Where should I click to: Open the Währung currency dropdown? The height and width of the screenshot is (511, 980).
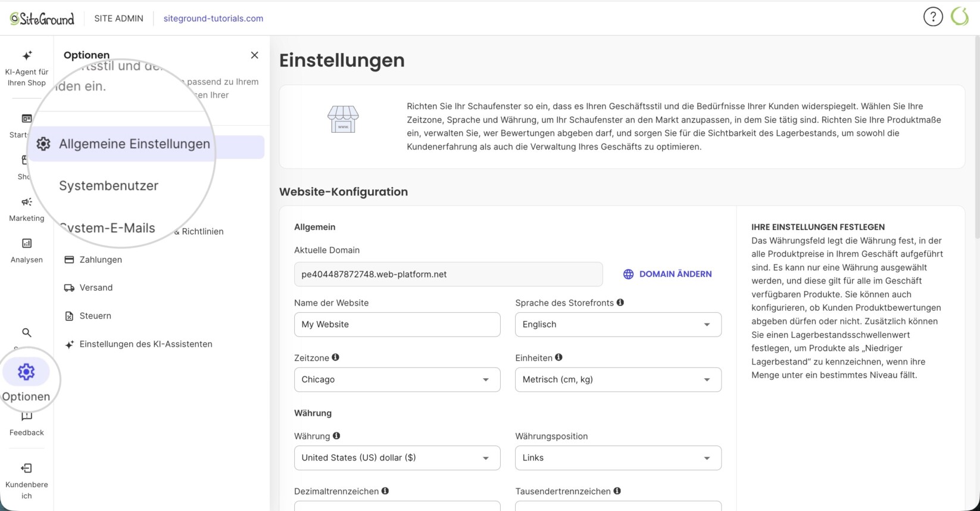(397, 458)
